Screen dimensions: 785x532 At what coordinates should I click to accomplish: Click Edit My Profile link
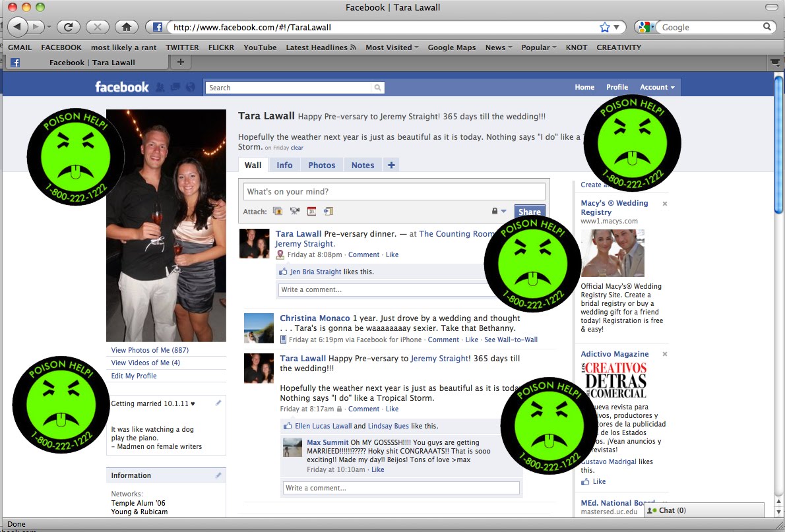pos(134,376)
